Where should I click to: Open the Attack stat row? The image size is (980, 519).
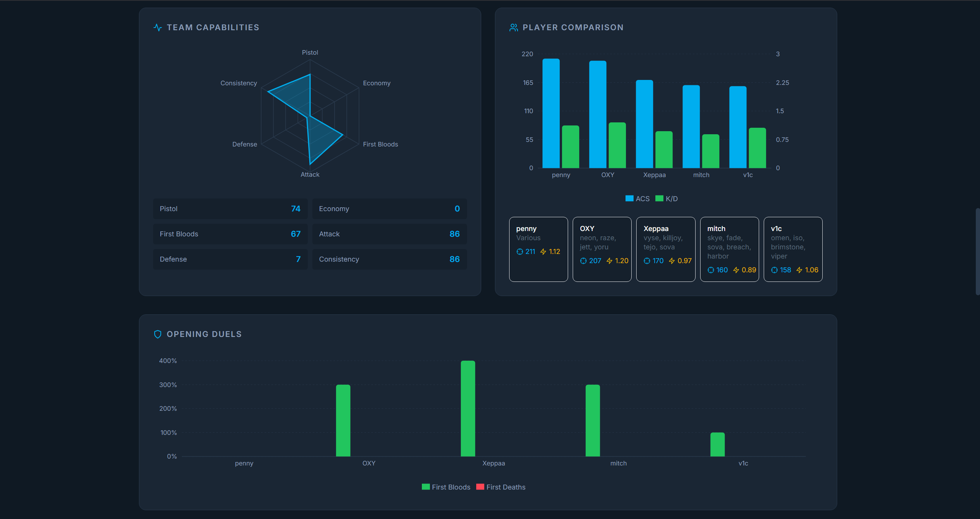389,234
